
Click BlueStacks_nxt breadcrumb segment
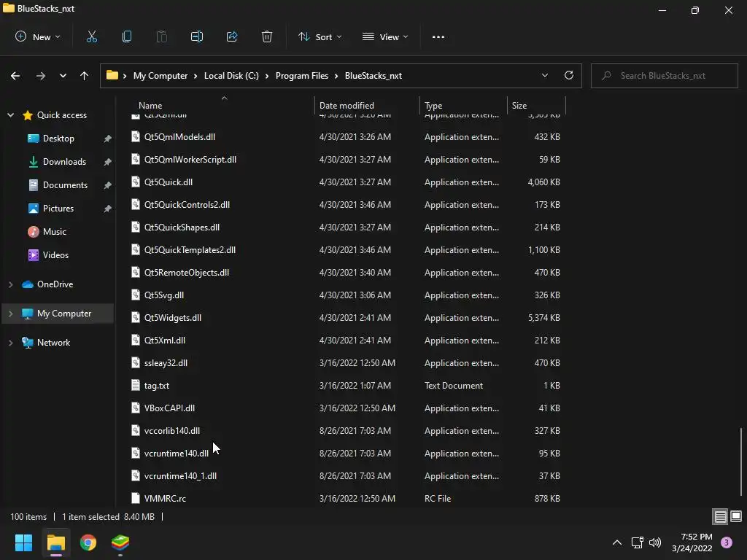coord(373,76)
